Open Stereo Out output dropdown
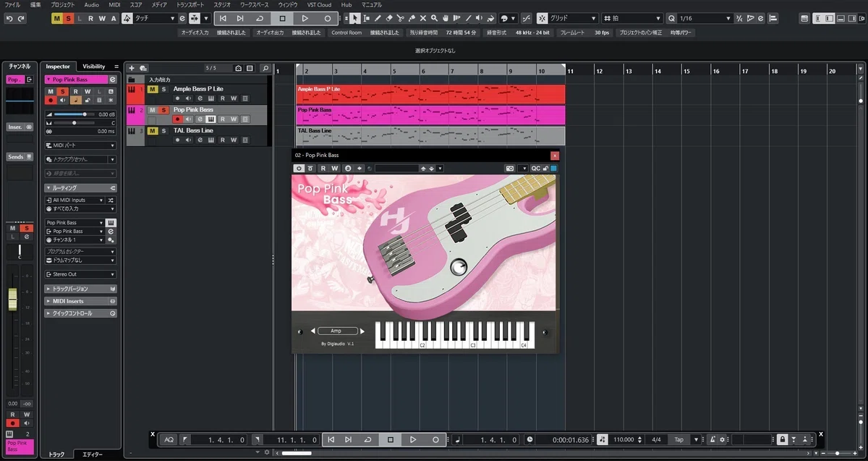This screenshot has height=461, width=868. [80, 274]
